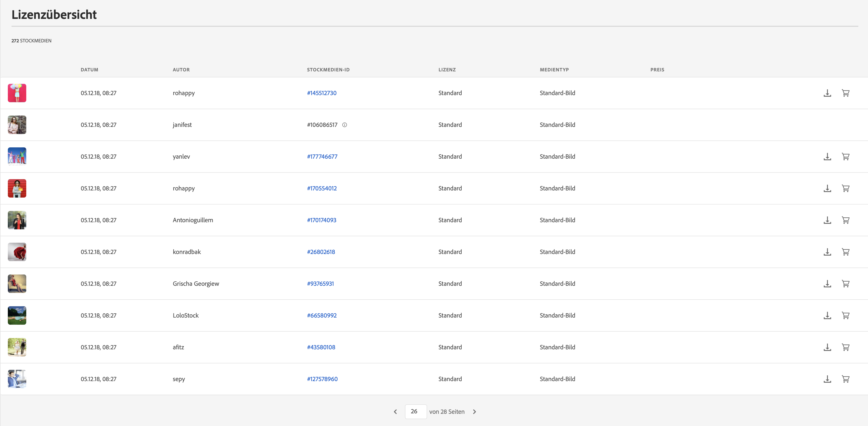Download the Antonioguillem stock image
Screen dimensions: 868x426
827,220
